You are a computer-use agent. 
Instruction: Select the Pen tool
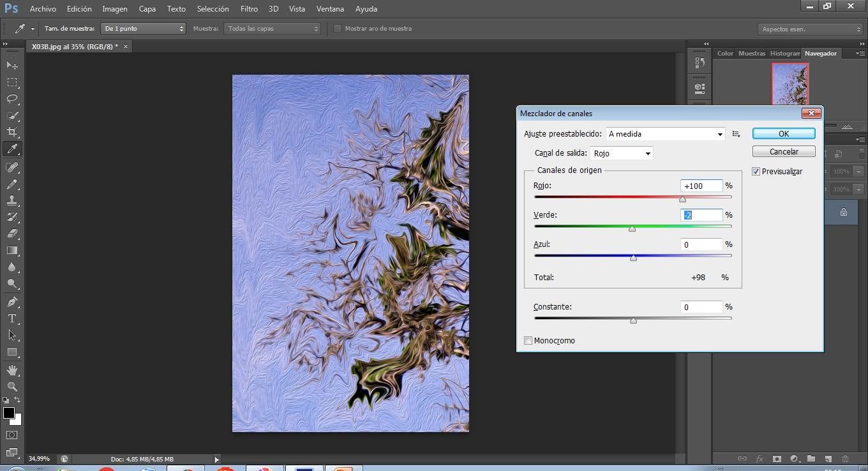click(11, 301)
